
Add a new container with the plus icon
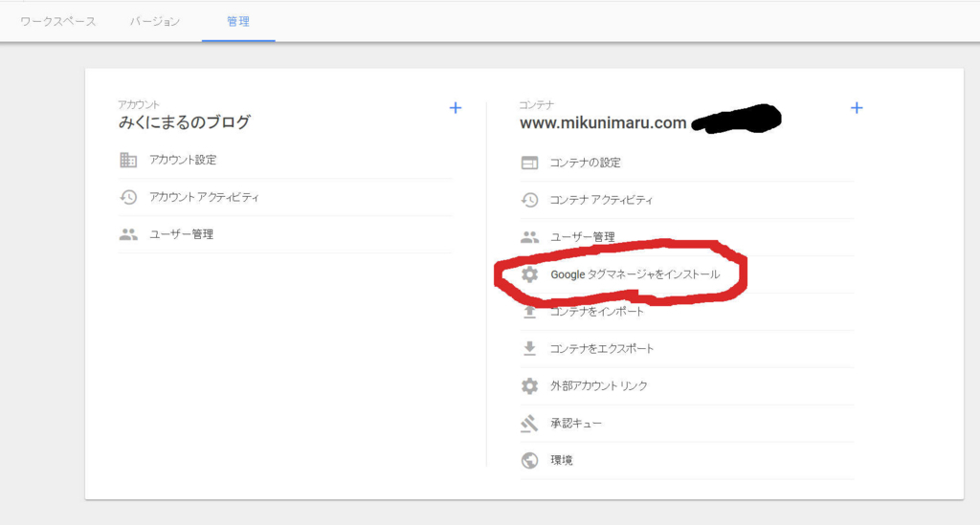click(x=857, y=108)
